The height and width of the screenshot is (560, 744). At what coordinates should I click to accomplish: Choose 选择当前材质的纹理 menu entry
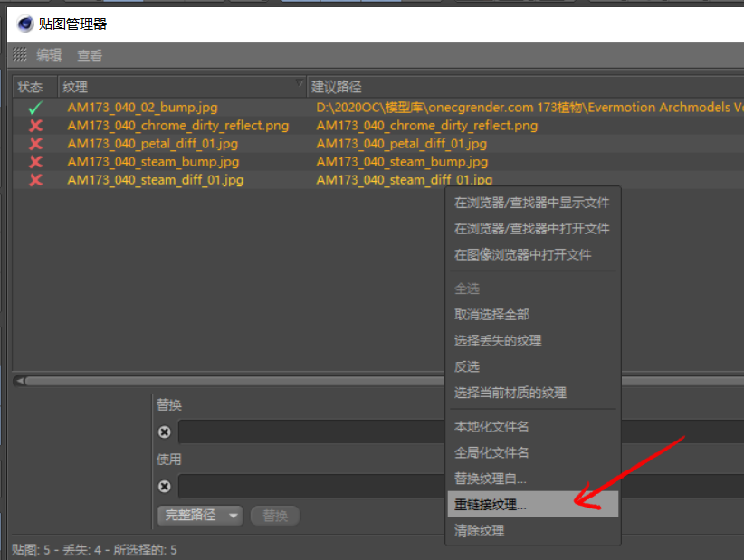point(533,394)
